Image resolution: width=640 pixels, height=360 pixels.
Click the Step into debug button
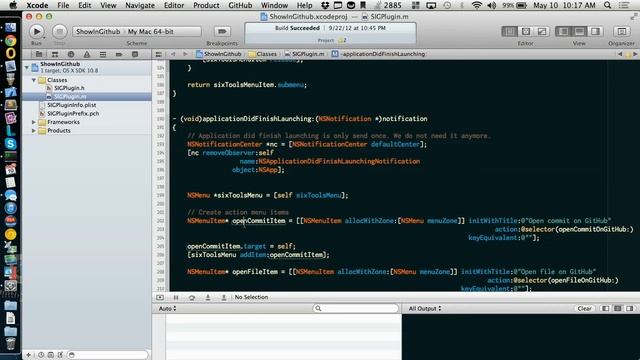pyautogui.click(x=208, y=297)
